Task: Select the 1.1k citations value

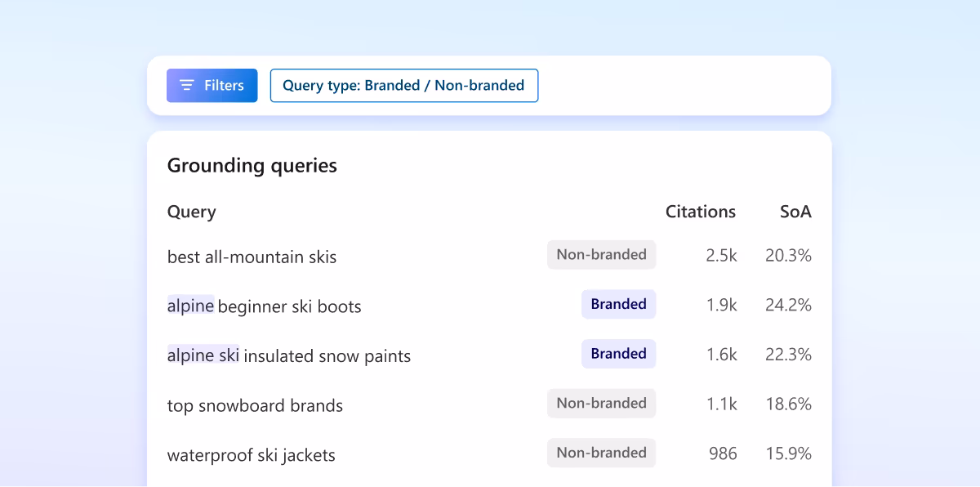Action: pos(722,404)
